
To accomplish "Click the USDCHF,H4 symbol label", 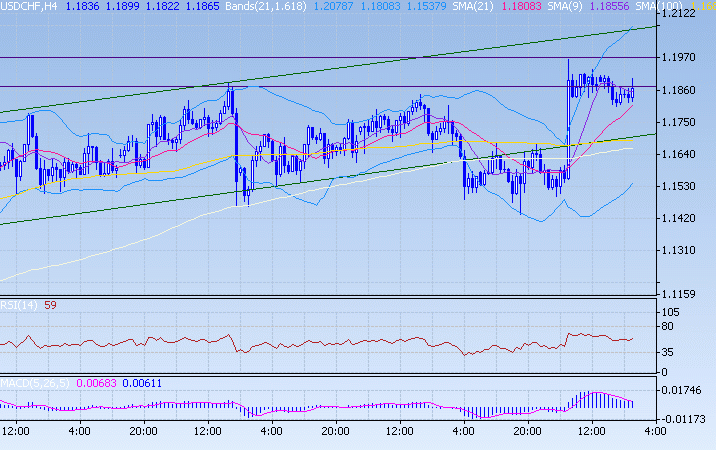I will [x=30, y=6].
